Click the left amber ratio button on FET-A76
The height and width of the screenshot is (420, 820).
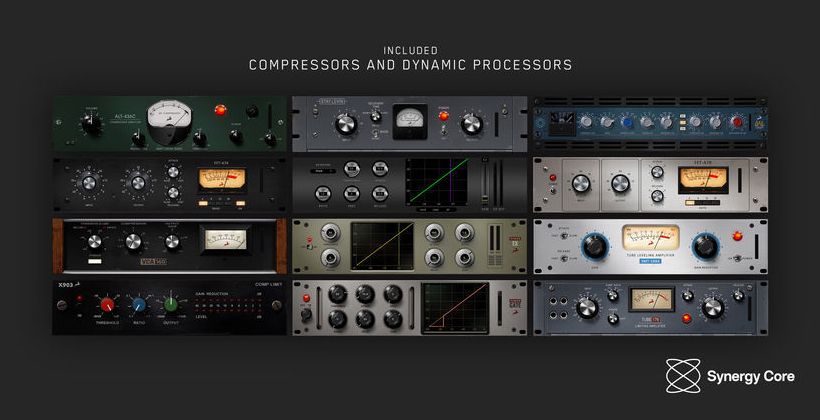point(203,203)
